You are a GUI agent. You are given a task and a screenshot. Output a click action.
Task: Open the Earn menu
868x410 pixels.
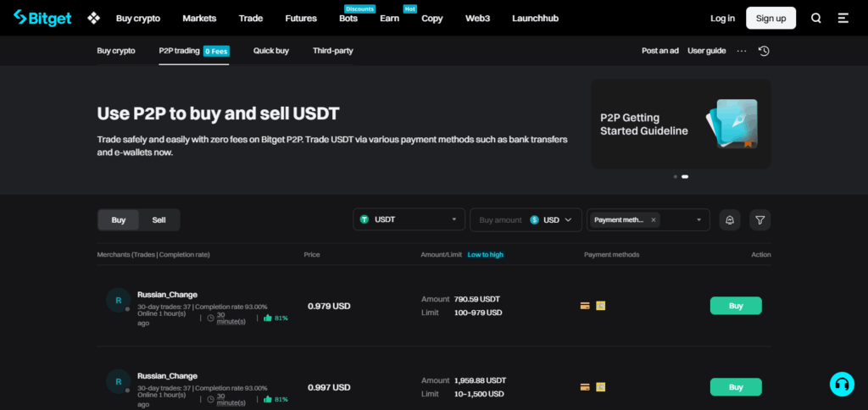click(x=389, y=19)
